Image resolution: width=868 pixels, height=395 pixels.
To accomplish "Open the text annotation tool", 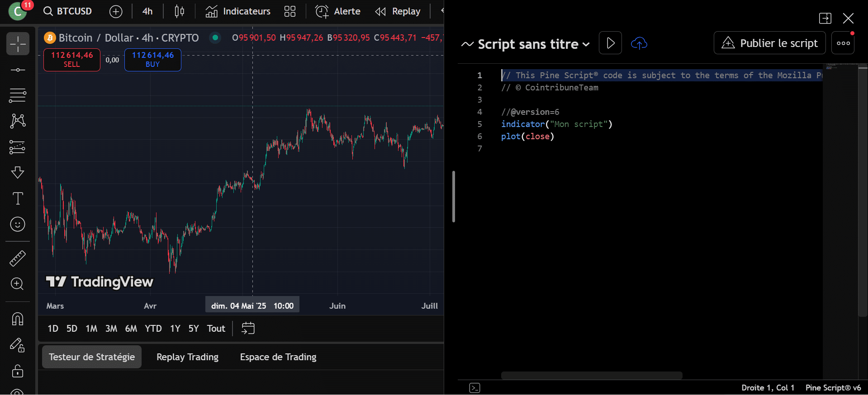I will 18,198.
